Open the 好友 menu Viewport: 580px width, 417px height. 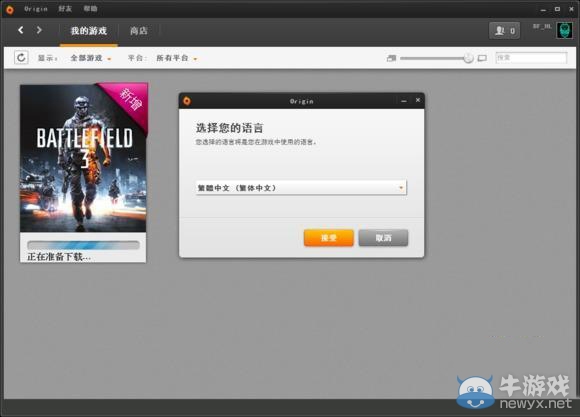click(65, 9)
